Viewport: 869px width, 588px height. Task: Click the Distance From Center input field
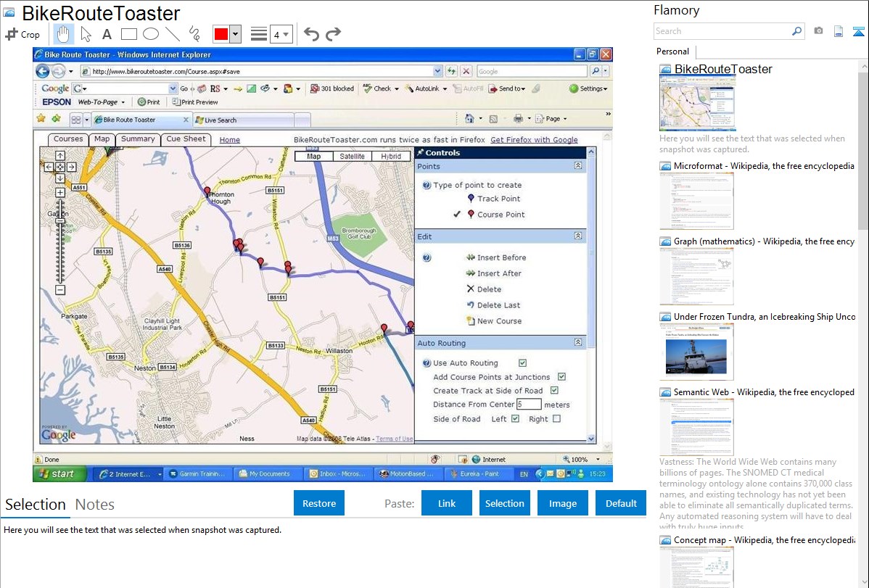pos(529,405)
